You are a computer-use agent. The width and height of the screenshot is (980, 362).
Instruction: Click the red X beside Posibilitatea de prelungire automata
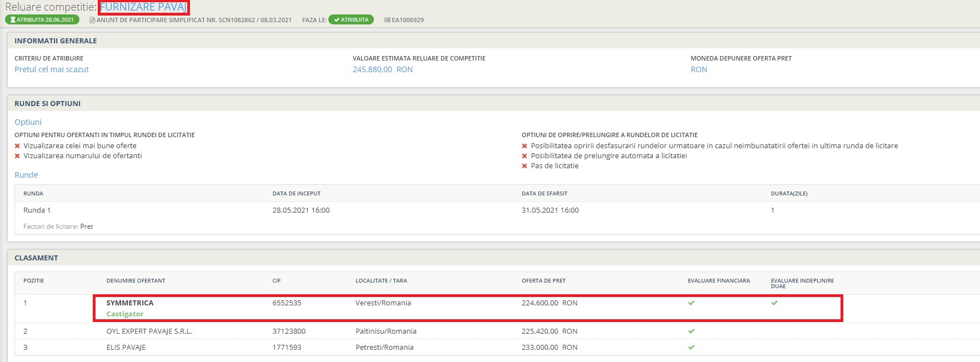(x=524, y=156)
